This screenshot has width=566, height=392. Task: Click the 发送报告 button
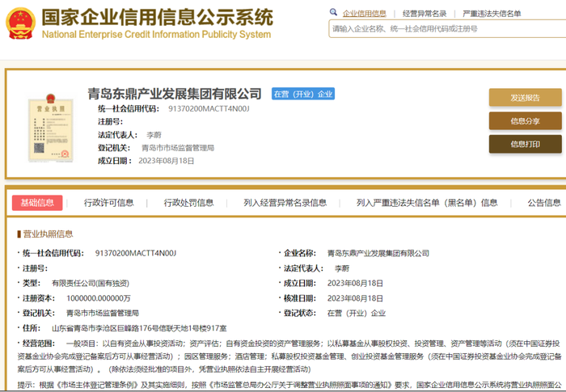point(526,98)
